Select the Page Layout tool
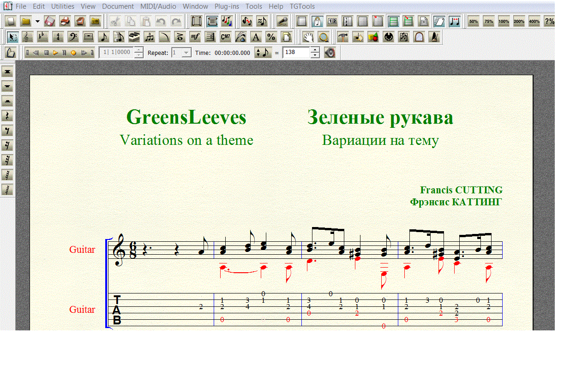This screenshot has height=377, width=588. coord(287,37)
